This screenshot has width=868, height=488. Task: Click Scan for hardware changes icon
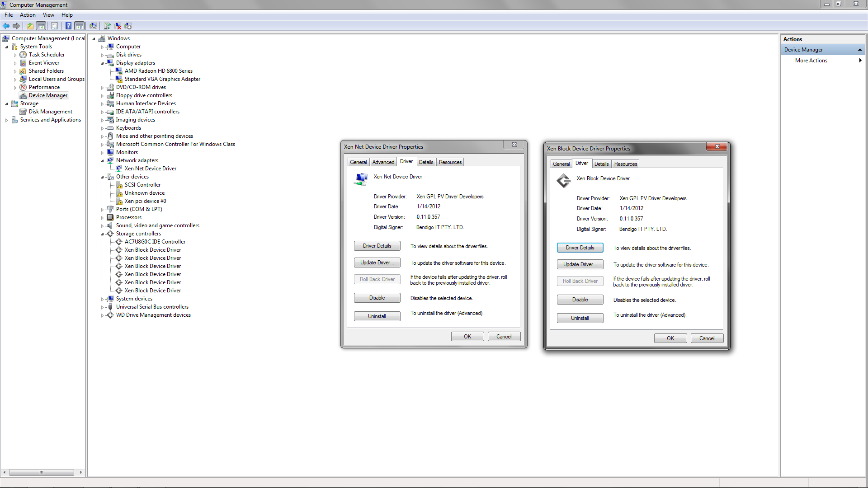93,26
